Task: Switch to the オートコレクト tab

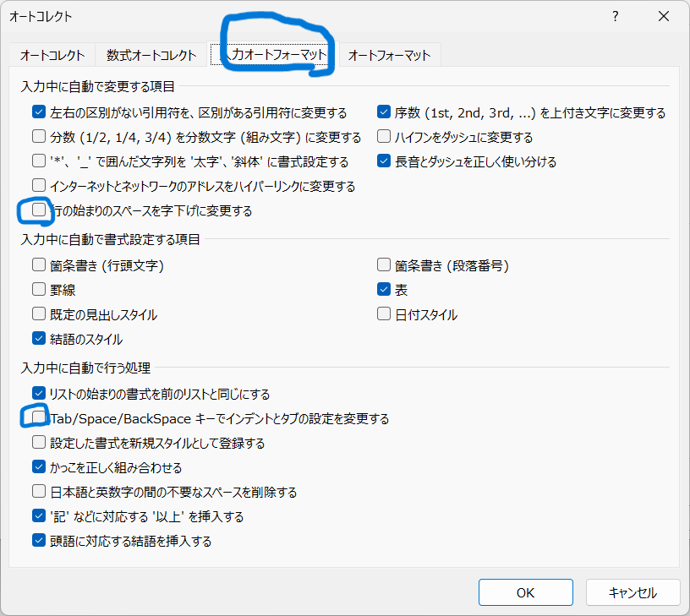Action: click(x=52, y=55)
